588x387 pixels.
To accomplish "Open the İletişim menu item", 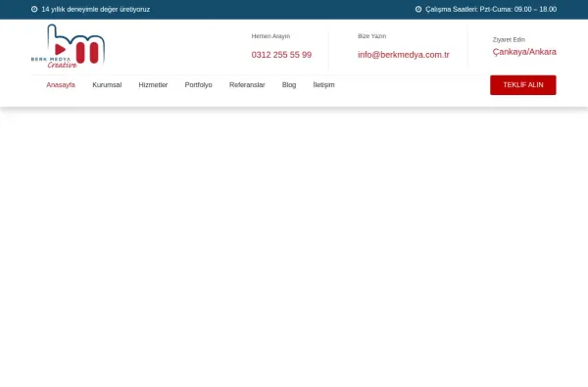I will click(x=323, y=85).
